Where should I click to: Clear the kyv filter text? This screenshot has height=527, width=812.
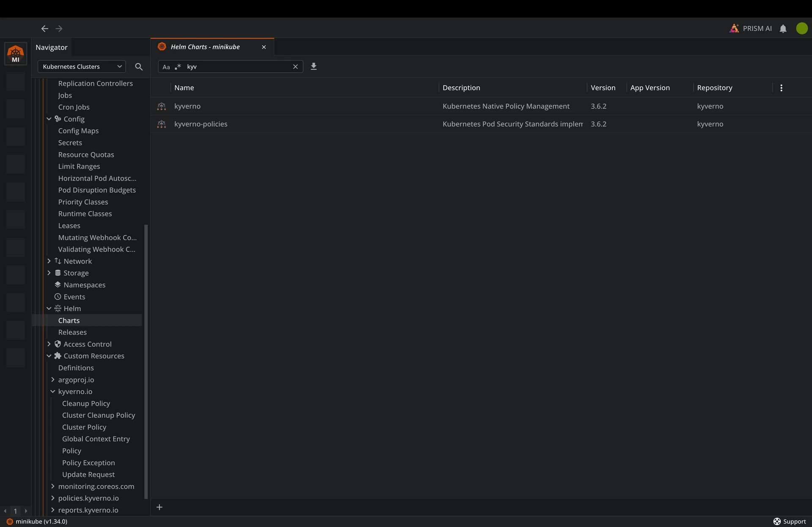[x=295, y=67]
